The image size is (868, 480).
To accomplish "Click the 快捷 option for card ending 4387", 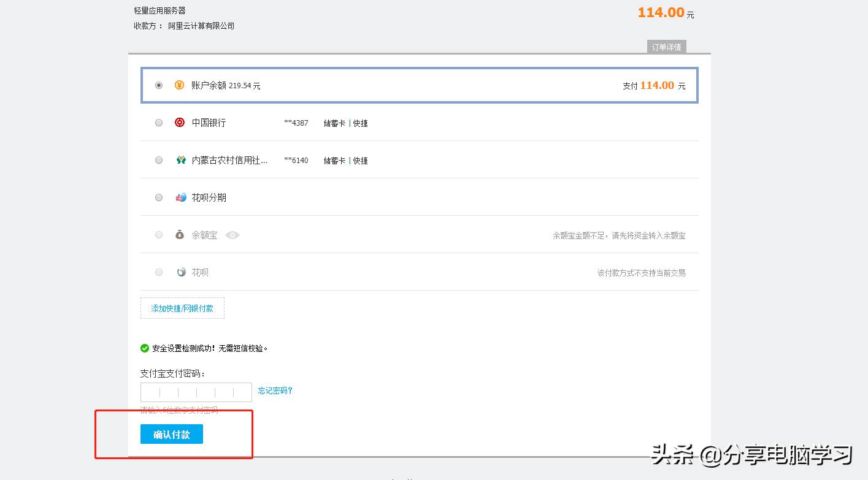I will [360, 123].
